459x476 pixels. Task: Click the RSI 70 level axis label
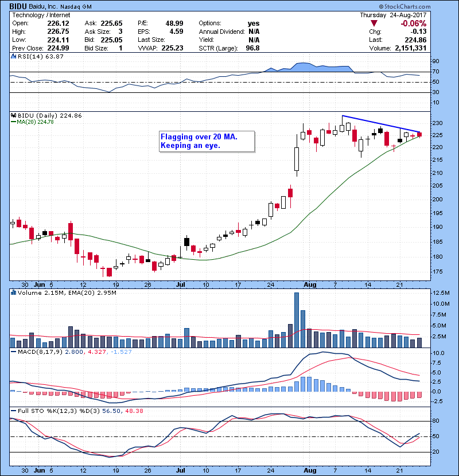436,72
